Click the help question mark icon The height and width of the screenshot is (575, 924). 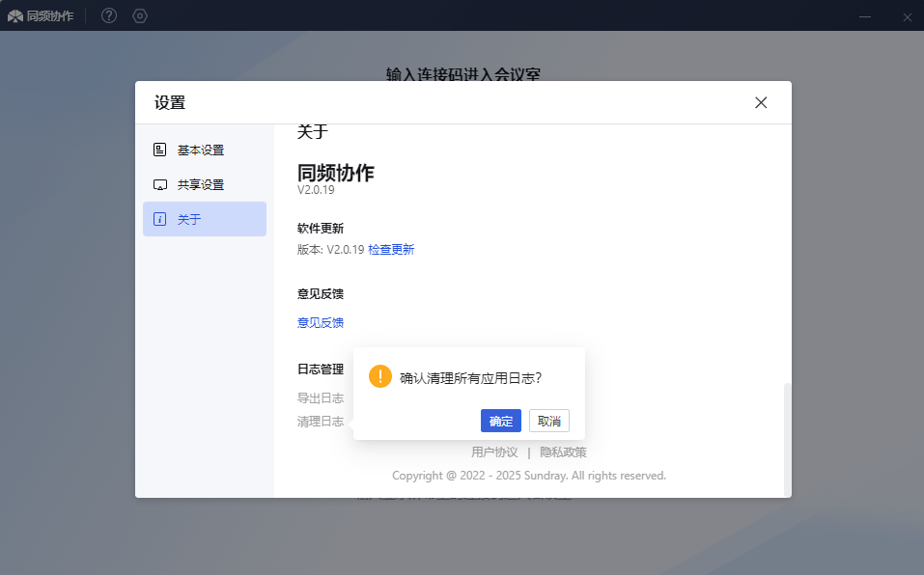click(x=109, y=15)
